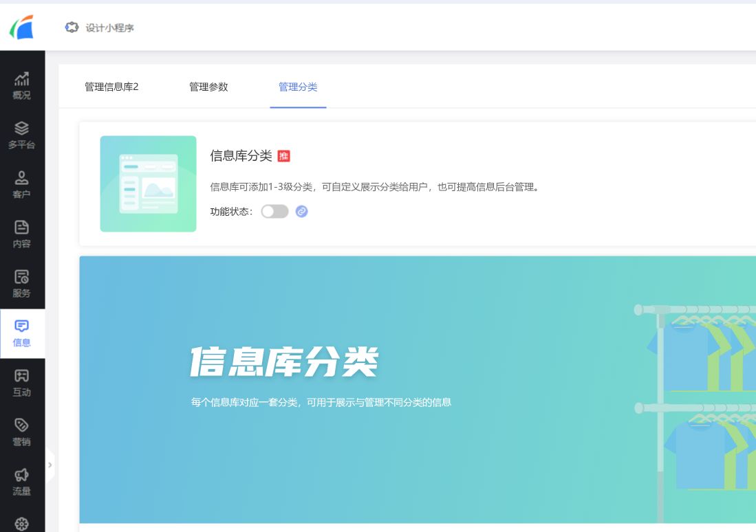Open the 流量 traffic sidebar section
The width and height of the screenshot is (756, 532).
[22, 483]
